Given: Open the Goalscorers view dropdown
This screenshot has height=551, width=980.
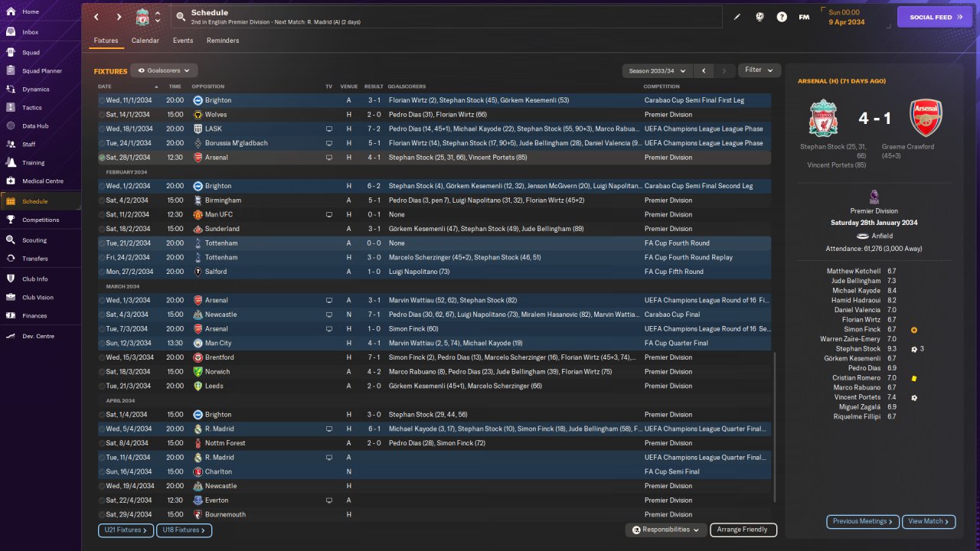Looking at the screenshot, I should tap(164, 70).
